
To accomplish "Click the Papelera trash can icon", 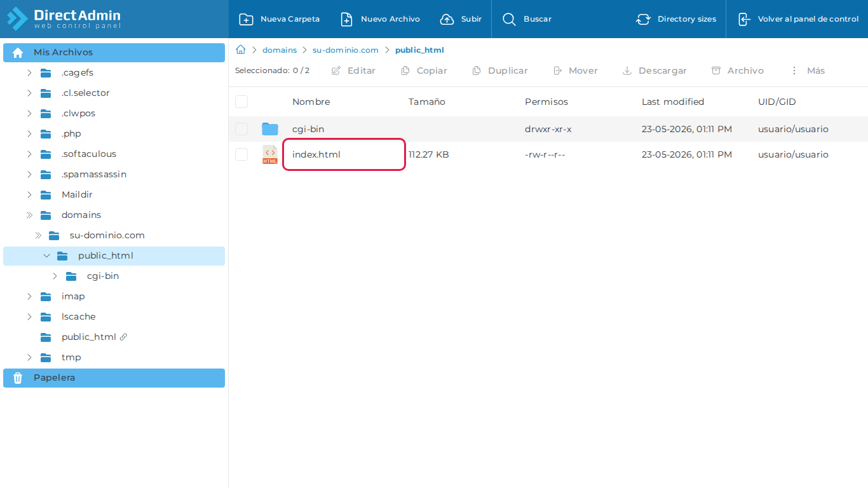I will coord(18,378).
